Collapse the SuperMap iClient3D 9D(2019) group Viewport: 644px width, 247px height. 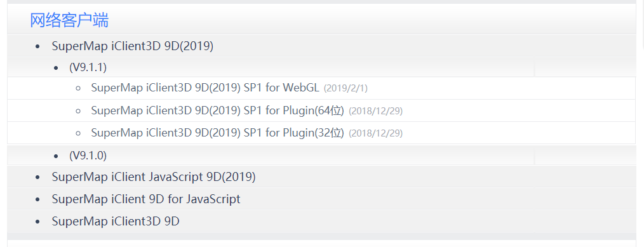coord(133,46)
